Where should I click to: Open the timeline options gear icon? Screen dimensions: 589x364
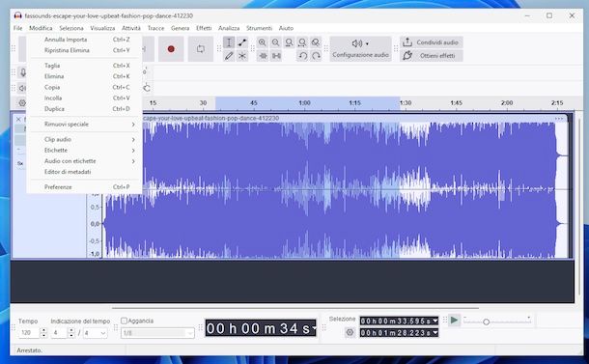point(22,103)
